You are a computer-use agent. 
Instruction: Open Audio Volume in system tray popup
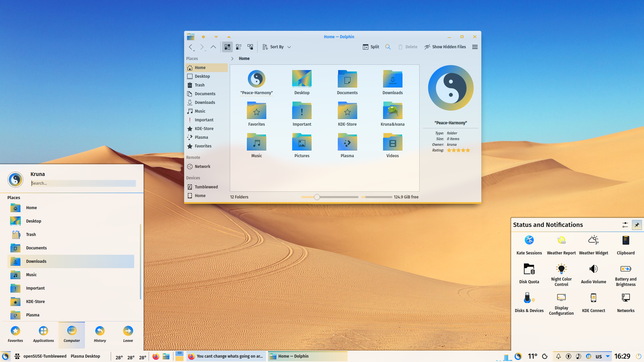tap(594, 274)
